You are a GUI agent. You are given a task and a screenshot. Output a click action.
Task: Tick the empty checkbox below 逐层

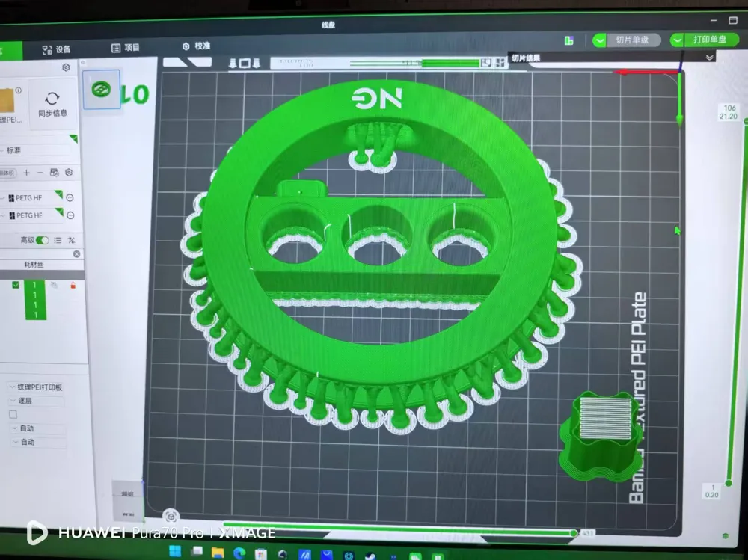[x=13, y=414]
